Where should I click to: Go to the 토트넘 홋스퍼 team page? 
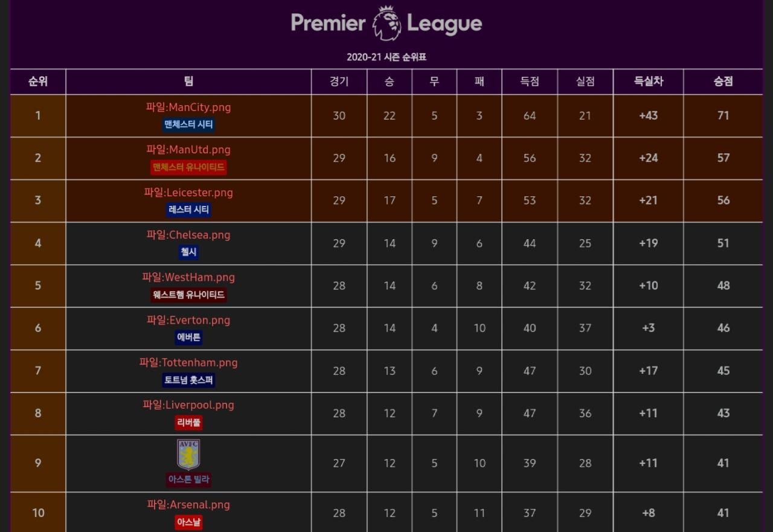(188, 380)
